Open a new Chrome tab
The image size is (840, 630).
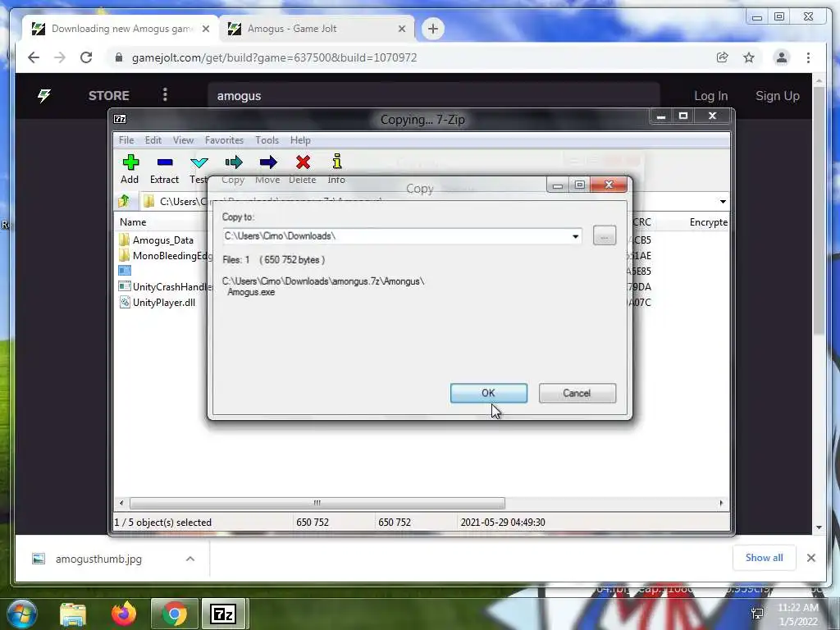(433, 29)
